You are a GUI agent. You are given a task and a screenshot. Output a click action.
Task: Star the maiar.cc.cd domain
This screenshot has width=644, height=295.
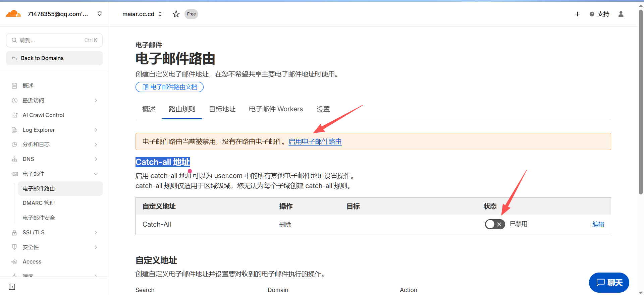pos(176,14)
